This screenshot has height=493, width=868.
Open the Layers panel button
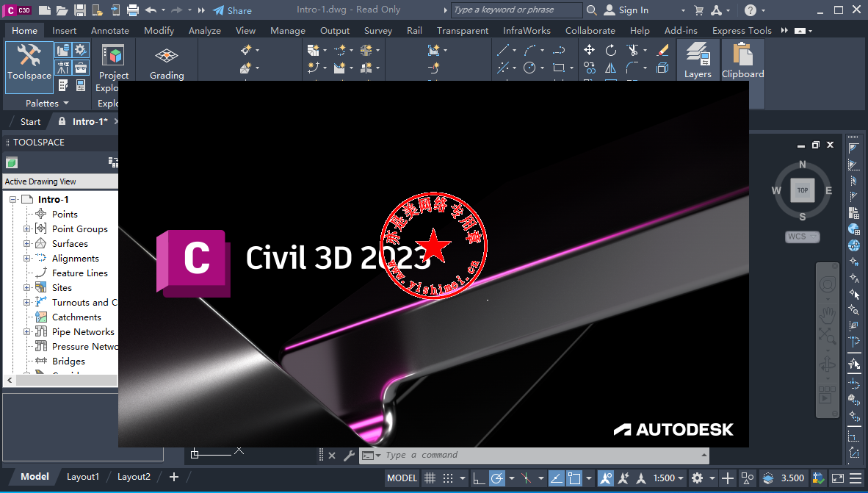(698, 60)
